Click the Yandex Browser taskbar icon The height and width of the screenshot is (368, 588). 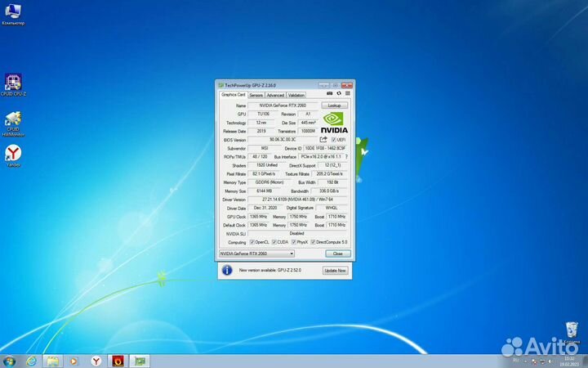click(x=96, y=361)
